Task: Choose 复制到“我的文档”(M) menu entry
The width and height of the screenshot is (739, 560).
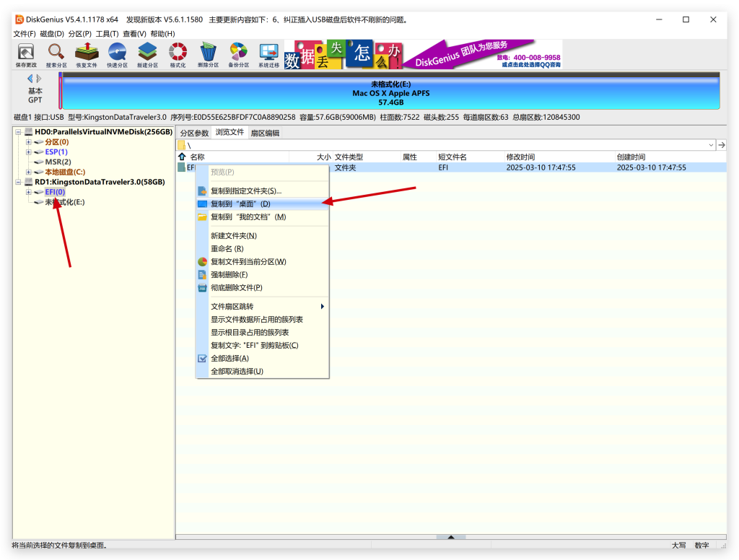Action: coord(263,216)
